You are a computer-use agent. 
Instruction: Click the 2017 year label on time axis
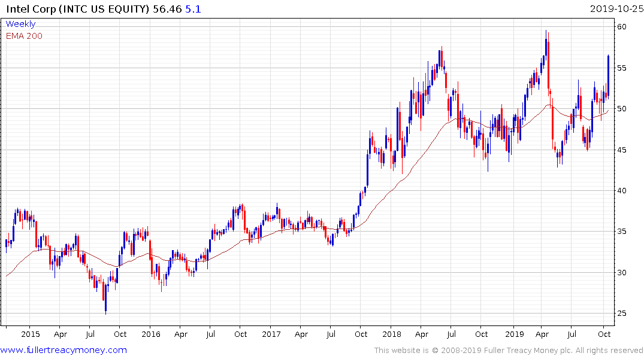[271, 334]
